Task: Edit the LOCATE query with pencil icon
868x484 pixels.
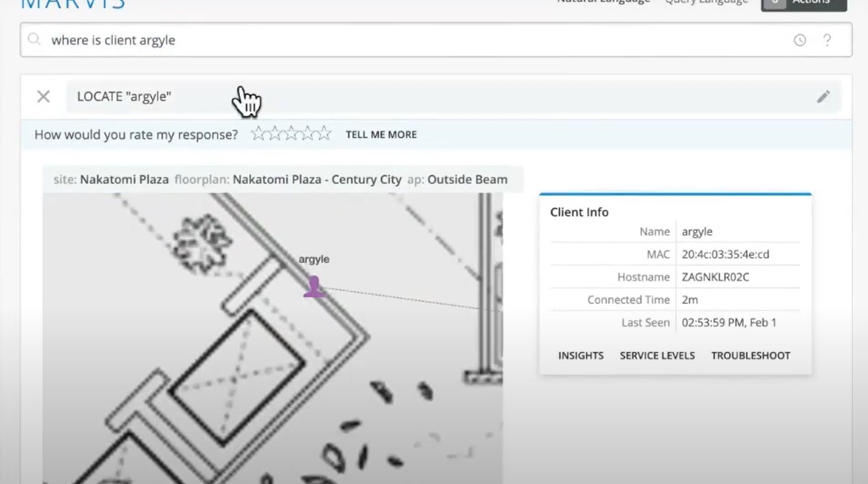Action: point(823,97)
